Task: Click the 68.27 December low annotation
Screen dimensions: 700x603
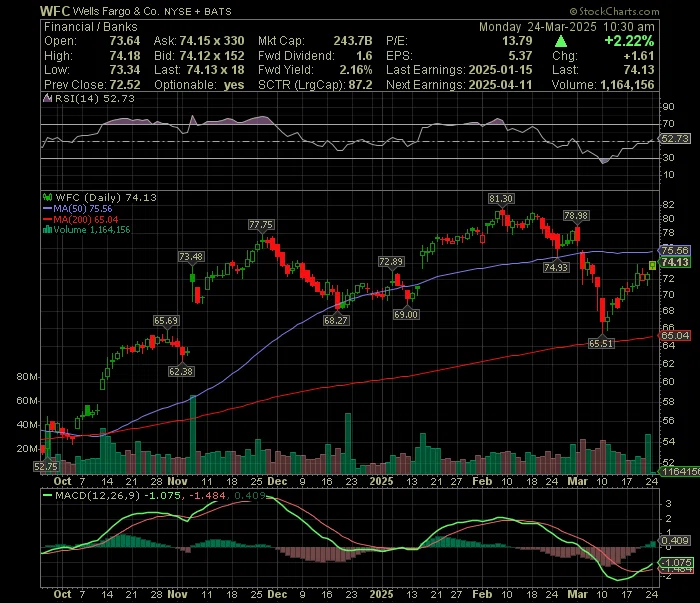Action: pos(336,320)
